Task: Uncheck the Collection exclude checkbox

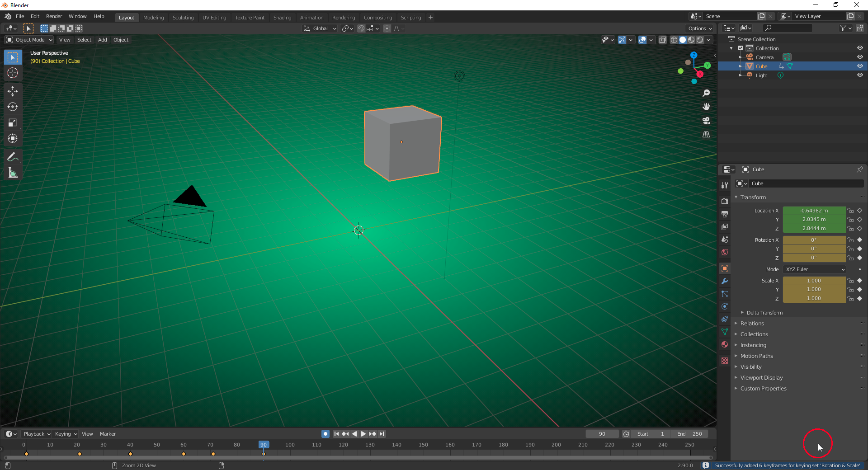Action: coord(741,48)
